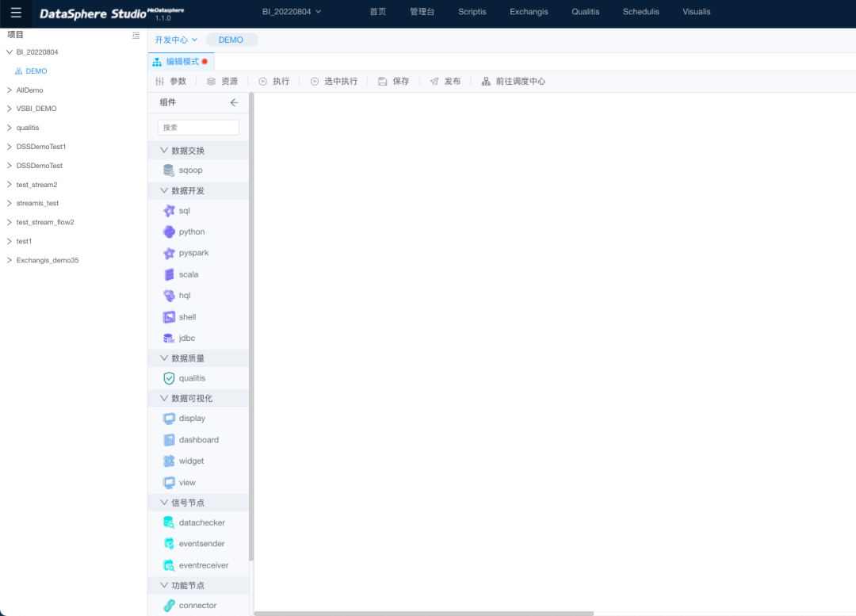The image size is (856, 616).
Task: Collapse the component panel with arrow
Action: 234,102
